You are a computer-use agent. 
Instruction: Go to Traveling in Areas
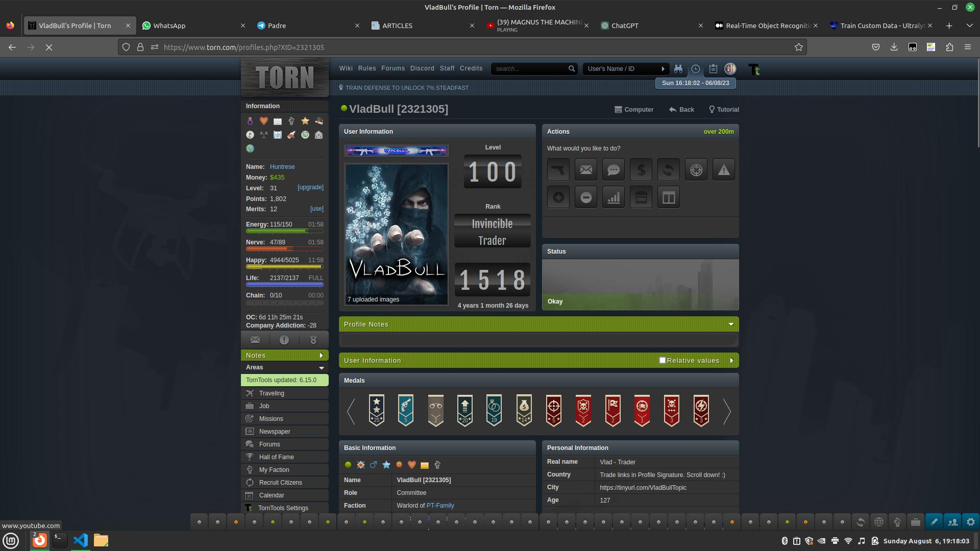pyautogui.click(x=285, y=393)
